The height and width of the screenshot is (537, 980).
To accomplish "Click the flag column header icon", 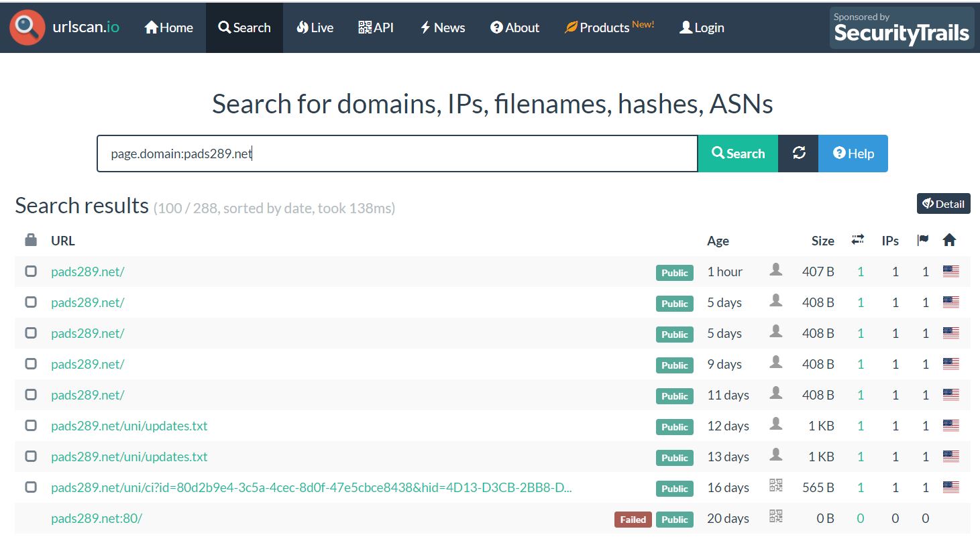I will coord(923,240).
